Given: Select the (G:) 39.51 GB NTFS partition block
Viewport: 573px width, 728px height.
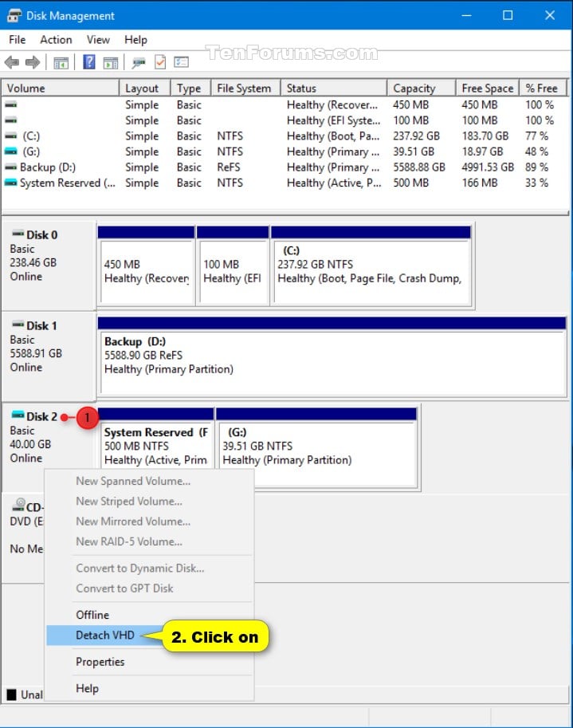Looking at the screenshot, I should click(x=317, y=447).
